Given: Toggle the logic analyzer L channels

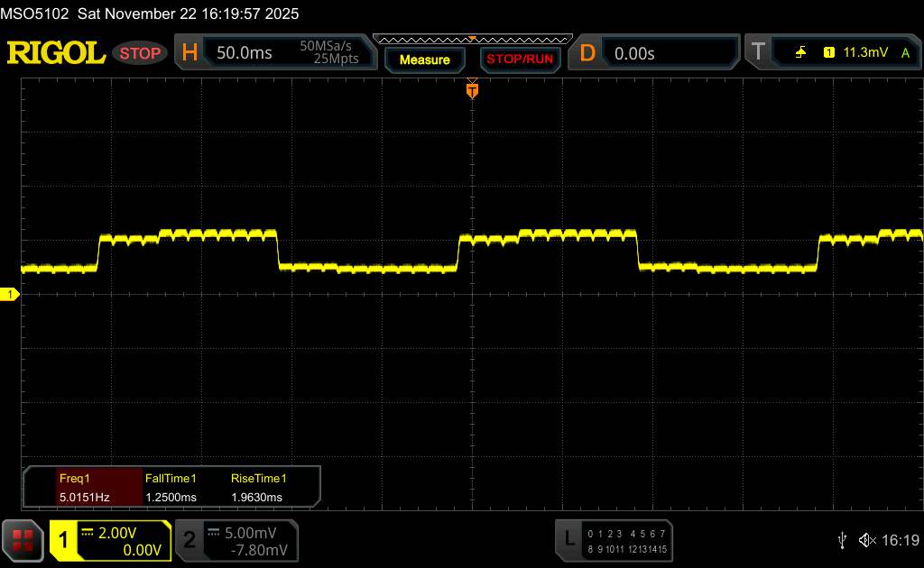Looking at the screenshot, I should tap(568, 540).
